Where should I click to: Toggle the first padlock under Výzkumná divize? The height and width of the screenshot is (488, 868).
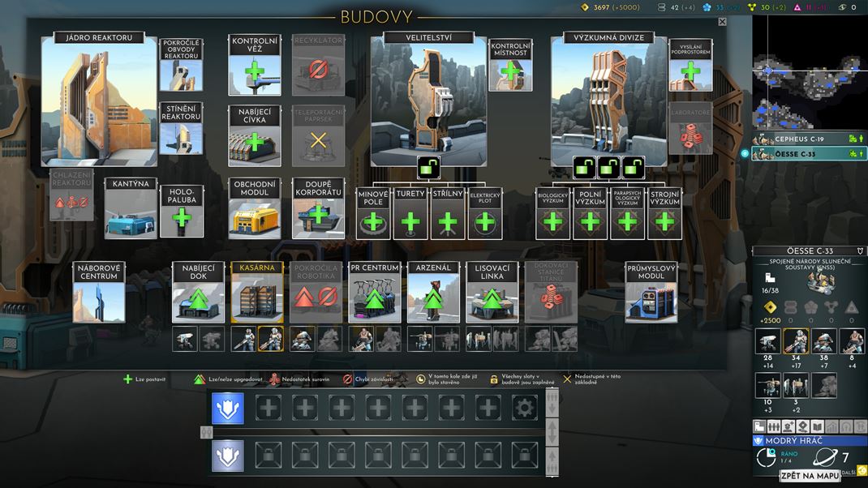pyautogui.click(x=585, y=168)
